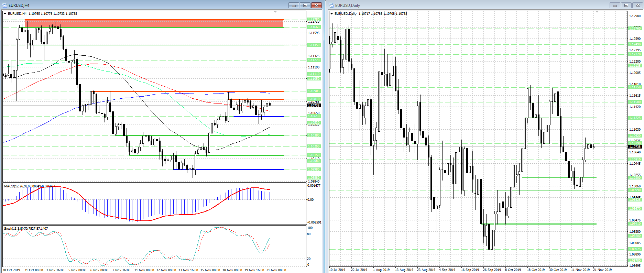644x273 pixels.
Task: Click the green 1.11500 level label on the Daily chart
Action: (635, 102)
